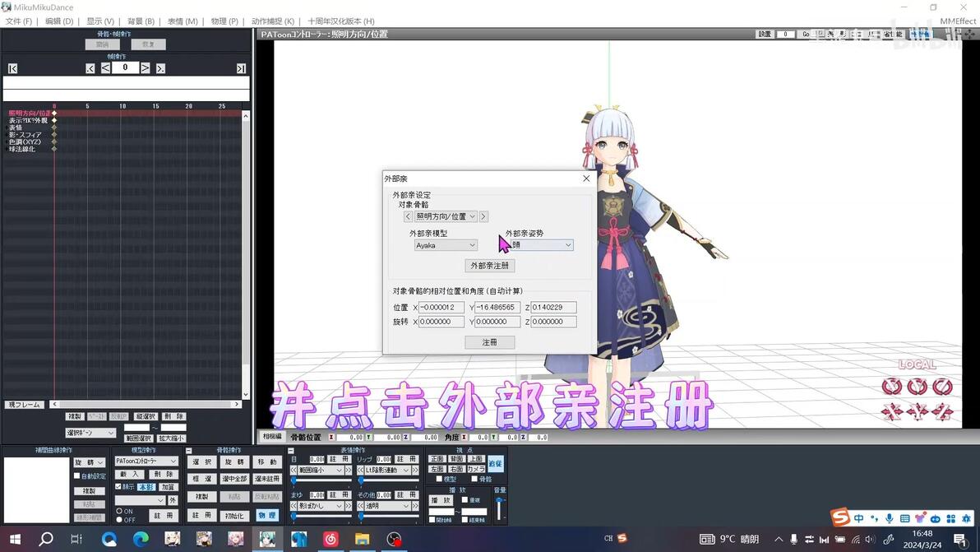Select the ON radio button in model panel

coord(118,512)
